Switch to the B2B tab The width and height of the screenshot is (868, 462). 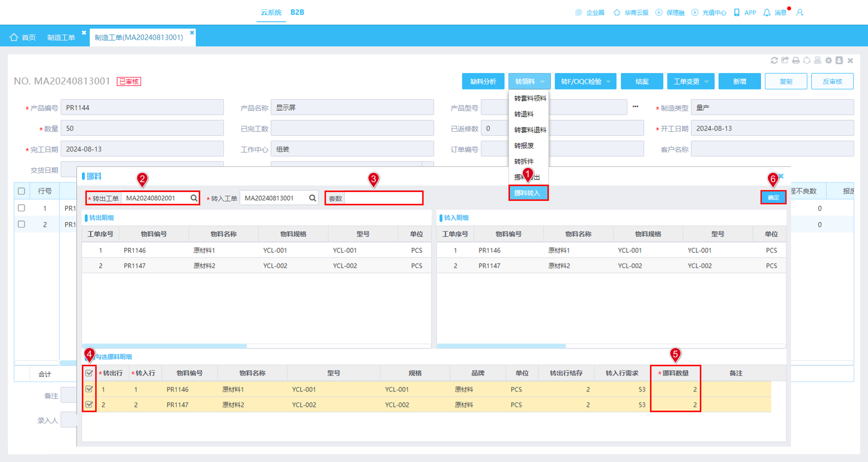coord(297,12)
